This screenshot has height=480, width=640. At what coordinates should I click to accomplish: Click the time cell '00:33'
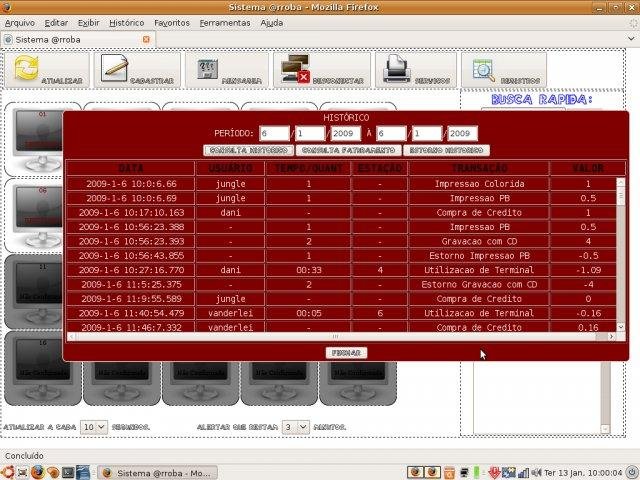pyautogui.click(x=308, y=270)
